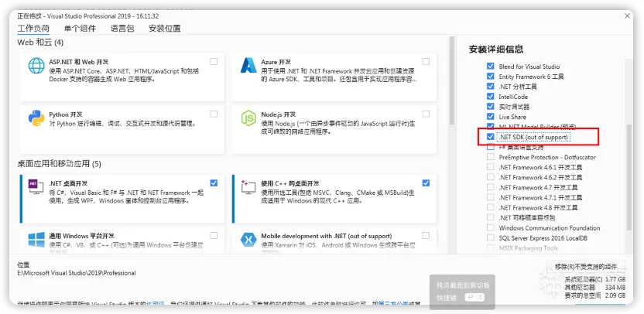The image size is (644, 314).
Task: Uncheck the .NET 分析工具 component
Action: coord(491,86)
